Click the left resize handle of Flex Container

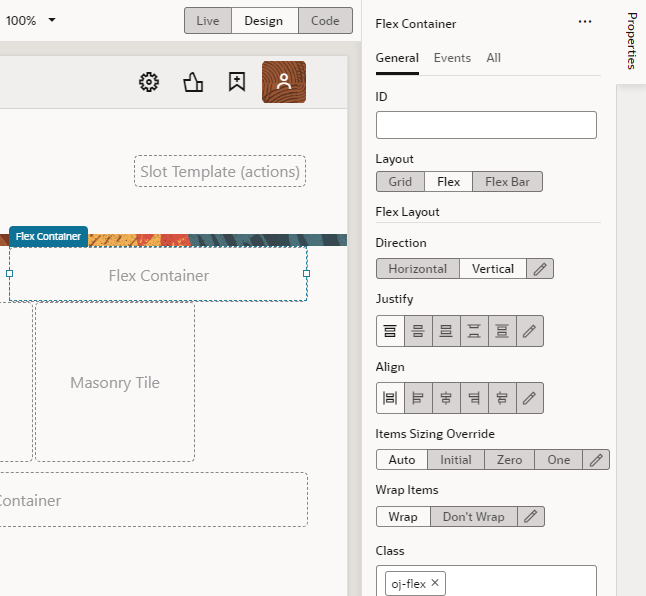[x=10, y=273]
